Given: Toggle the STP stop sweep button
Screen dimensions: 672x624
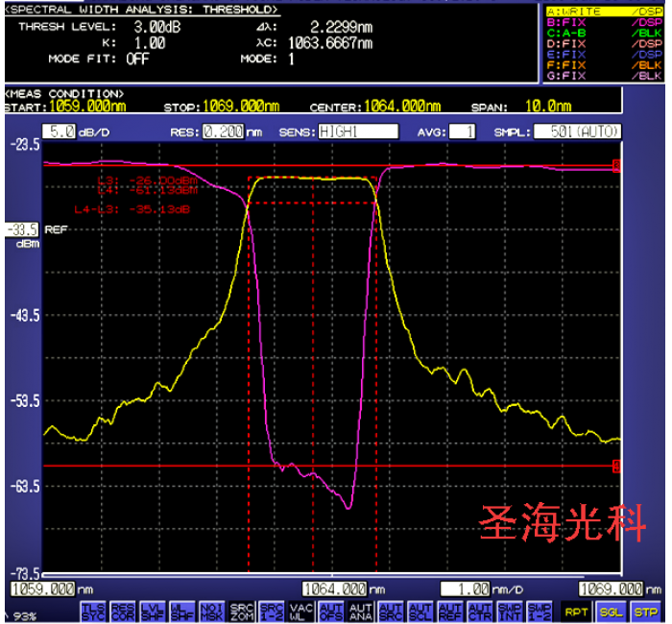Looking at the screenshot, I should pyautogui.click(x=644, y=611).
